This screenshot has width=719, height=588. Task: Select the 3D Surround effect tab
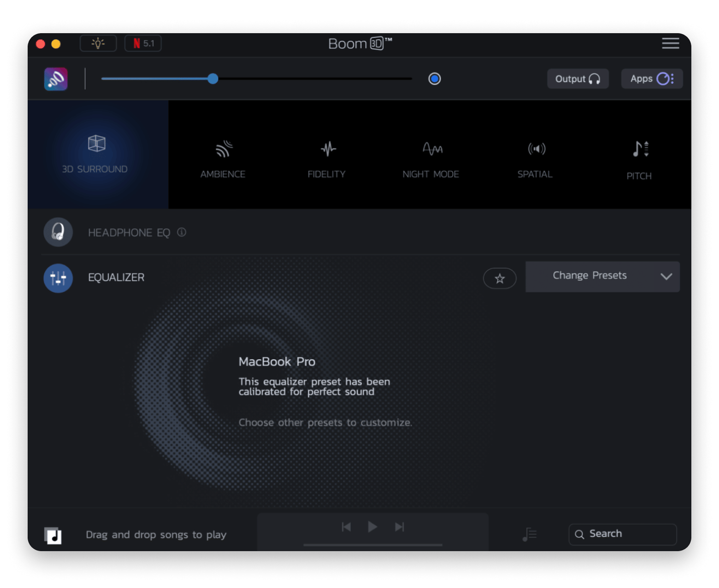coord(97,154)
